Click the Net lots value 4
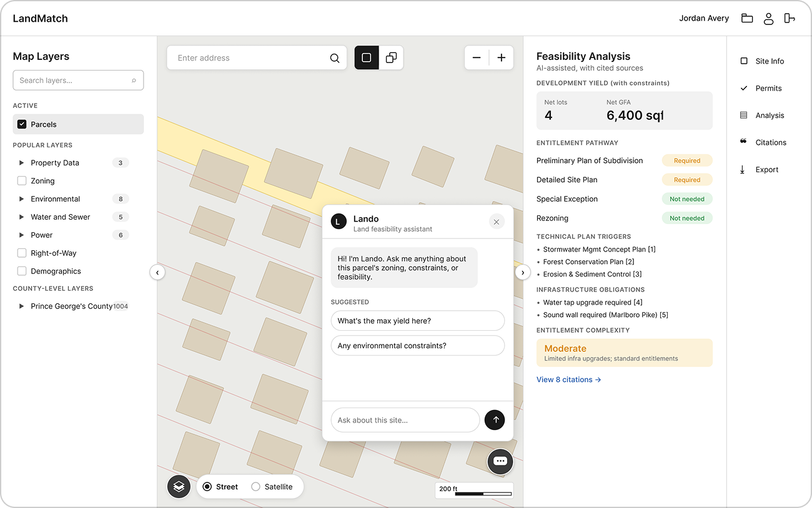The image size is (812, 508). tap(548, 115)
